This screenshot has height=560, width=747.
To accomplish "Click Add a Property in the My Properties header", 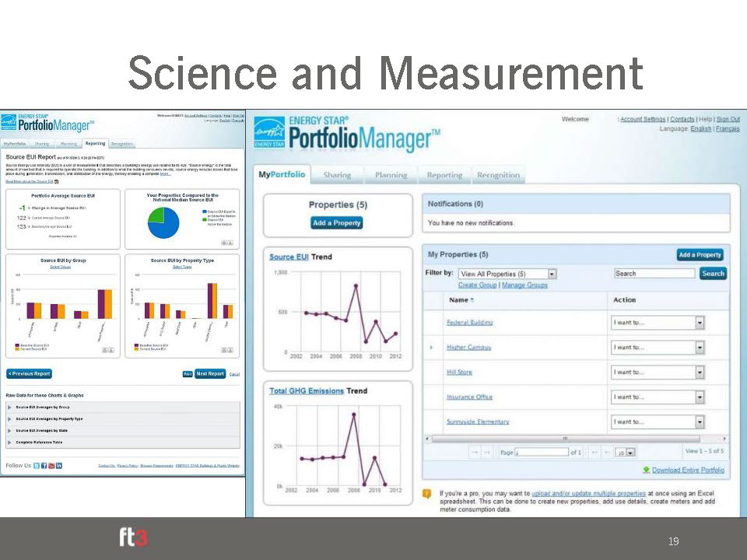I will (x=700, y=255).
